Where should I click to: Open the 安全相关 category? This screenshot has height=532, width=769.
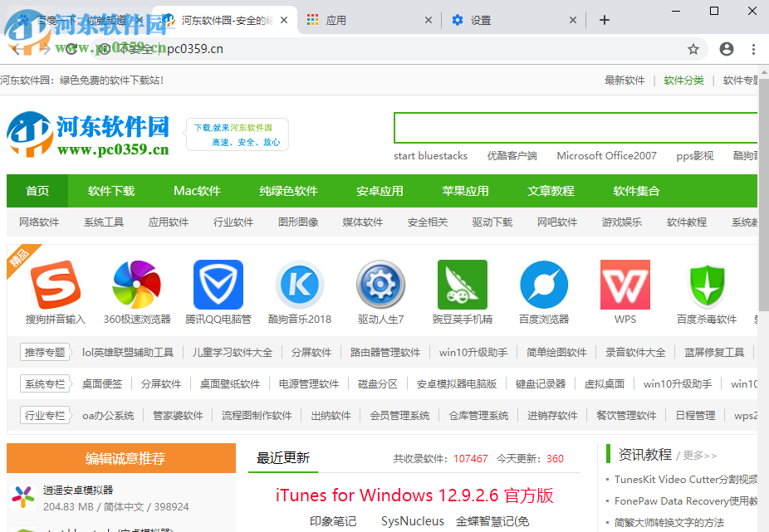pyautogui.click(x=427, y=222)
